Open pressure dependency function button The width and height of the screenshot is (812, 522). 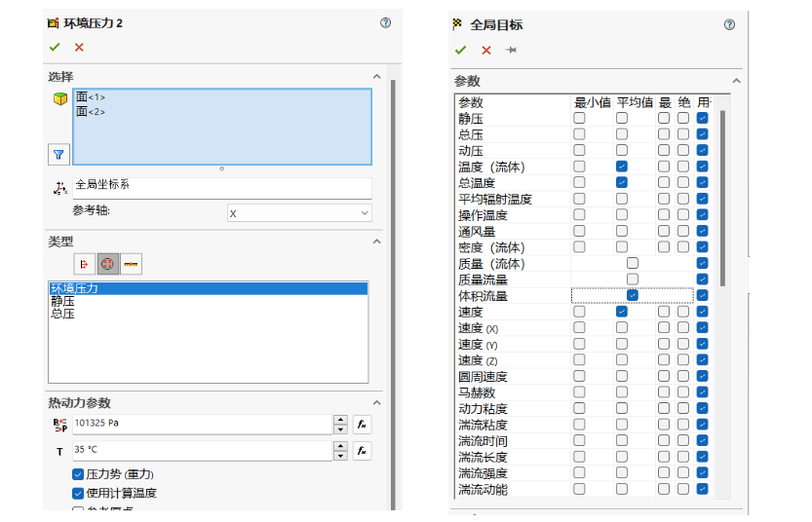pos(362,425)
